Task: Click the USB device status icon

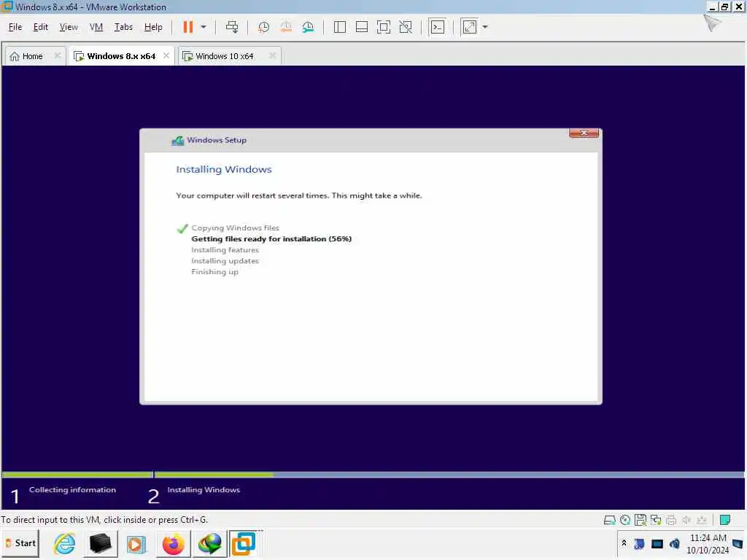Action: point(701,520)
